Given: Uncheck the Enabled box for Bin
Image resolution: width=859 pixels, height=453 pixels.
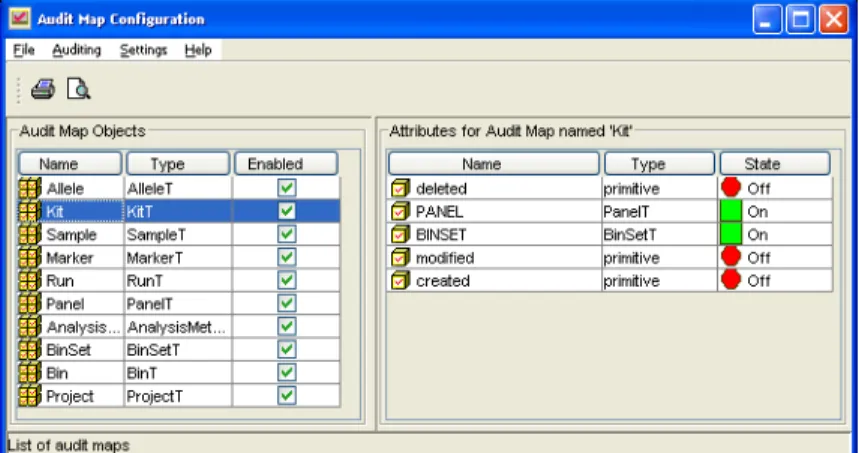Looking at the screenshot, I should click(x=287, y=372).
